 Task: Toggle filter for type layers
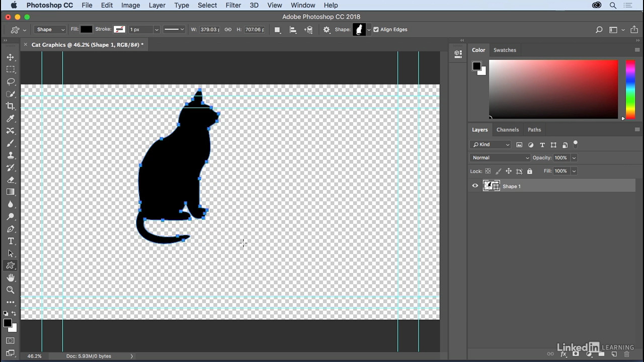[x=542, y=145]
